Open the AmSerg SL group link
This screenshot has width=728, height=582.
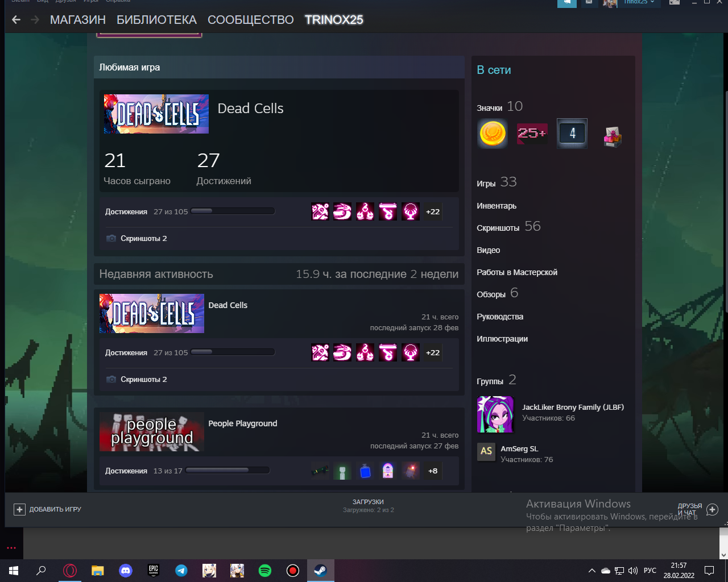[x=519, y=449]
